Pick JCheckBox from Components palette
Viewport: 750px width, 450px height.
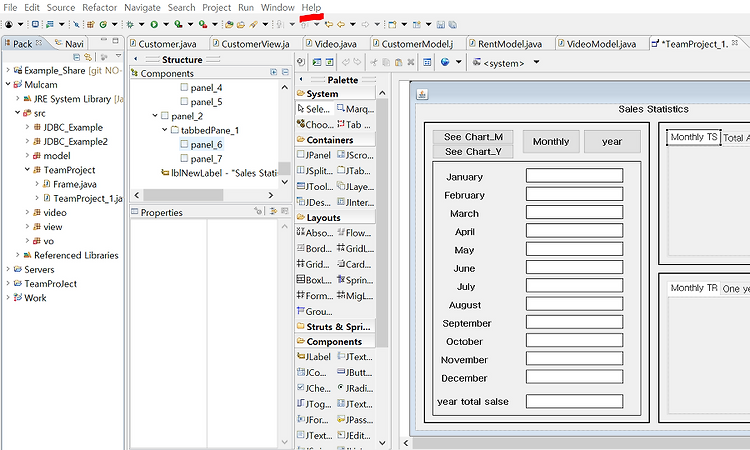[314, 388]
